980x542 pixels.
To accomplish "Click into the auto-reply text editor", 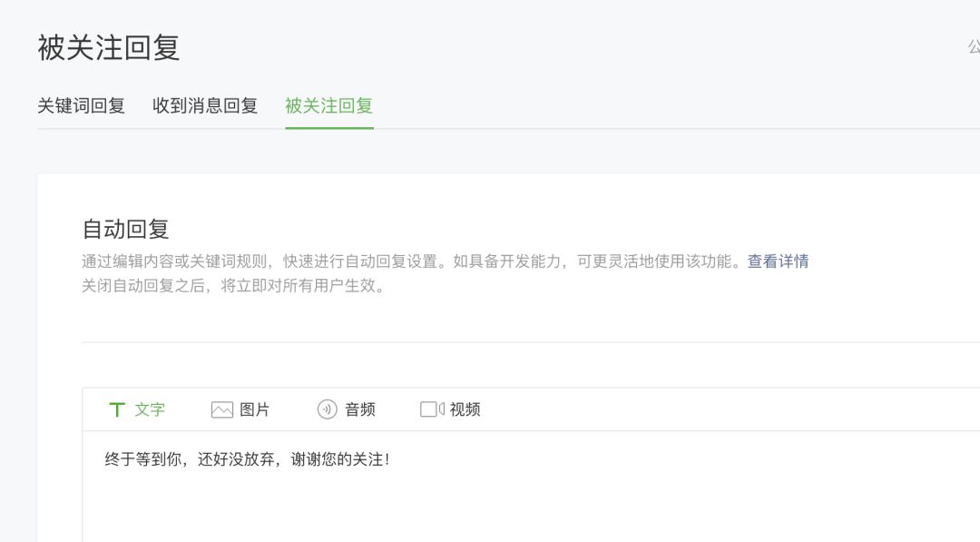I will click(x=531, y=487).
